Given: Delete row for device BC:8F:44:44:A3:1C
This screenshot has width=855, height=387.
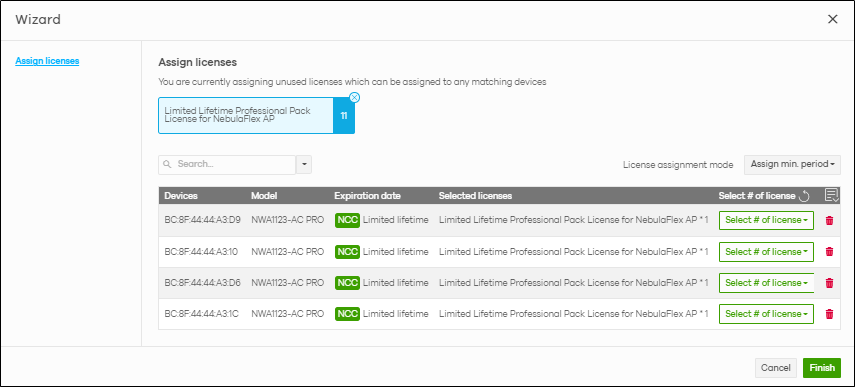Looking at the screenshot, I should [829, 314].
